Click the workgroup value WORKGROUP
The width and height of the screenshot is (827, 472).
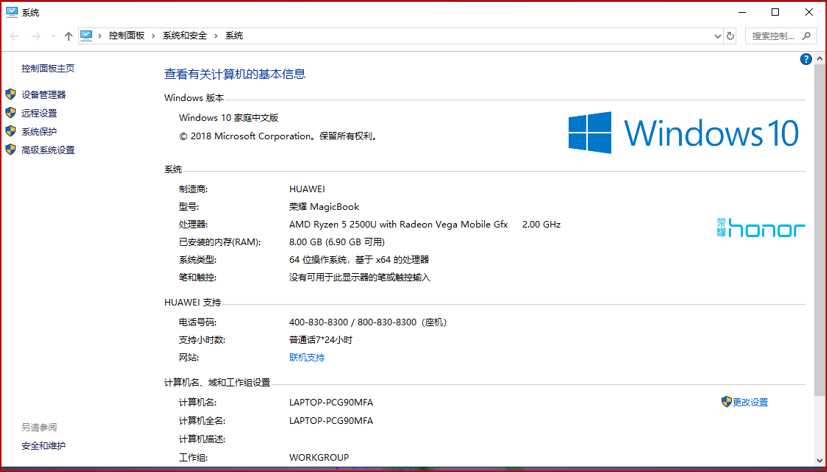coord(319,457)
